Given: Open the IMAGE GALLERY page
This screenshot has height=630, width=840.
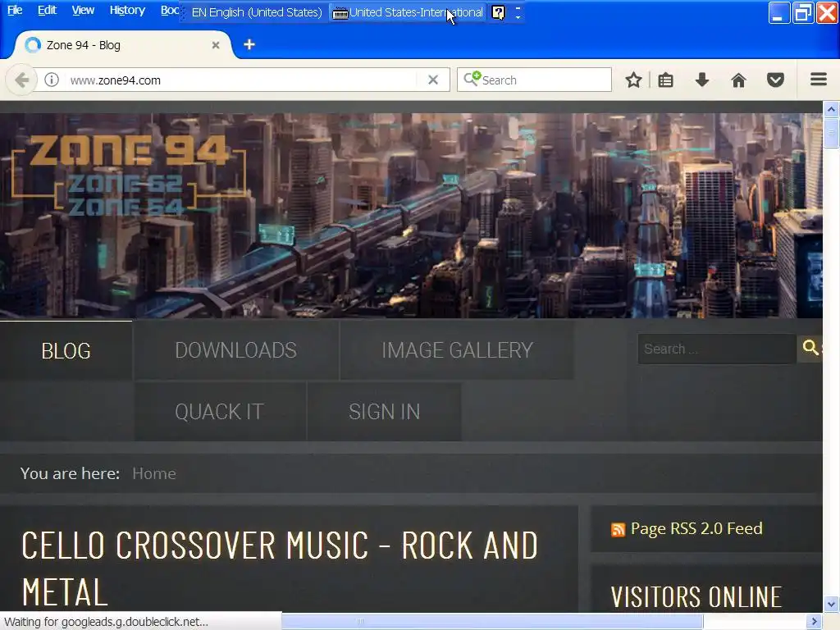Looking at the screenshot, I should [x=457, y=350].
